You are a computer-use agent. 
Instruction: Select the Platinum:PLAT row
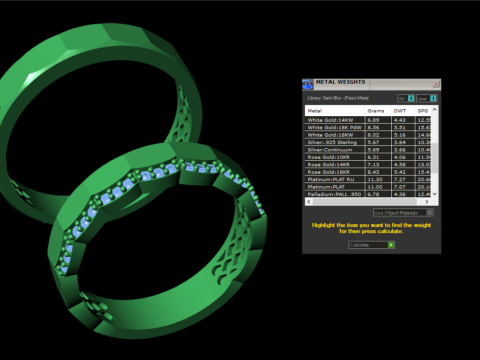pos(368,187)
